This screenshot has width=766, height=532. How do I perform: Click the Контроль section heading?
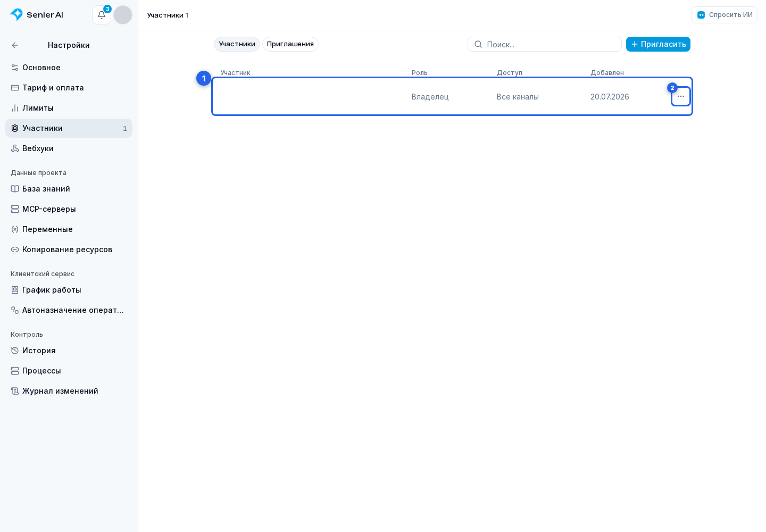pos(27,335)
